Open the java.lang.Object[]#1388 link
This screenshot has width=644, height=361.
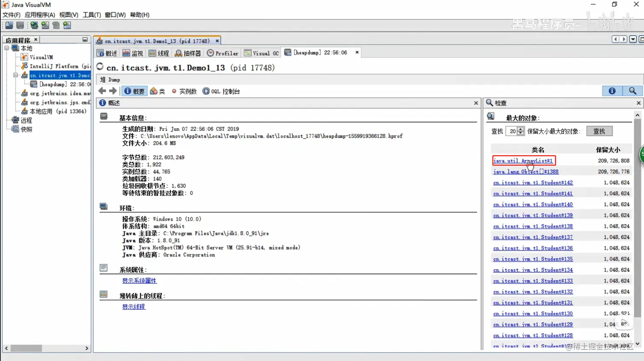tap(526, 172)
